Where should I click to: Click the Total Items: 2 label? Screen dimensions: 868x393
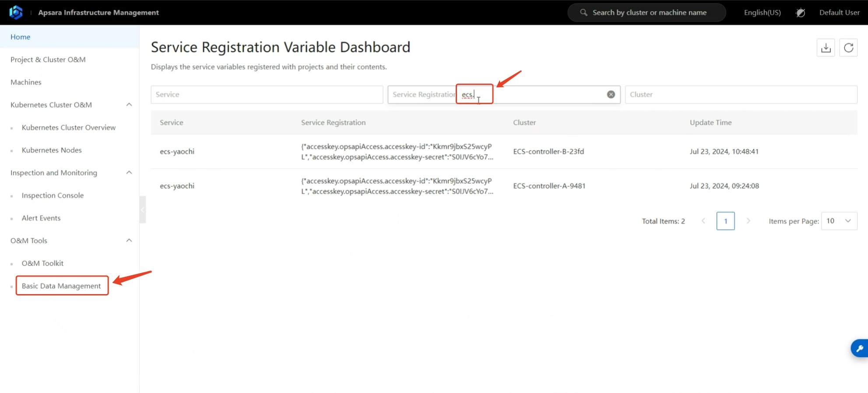click(x=663, y=221)
